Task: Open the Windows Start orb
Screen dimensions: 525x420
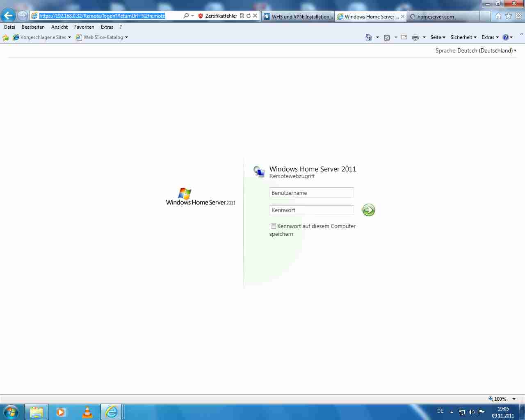Action: coord(11,412)
